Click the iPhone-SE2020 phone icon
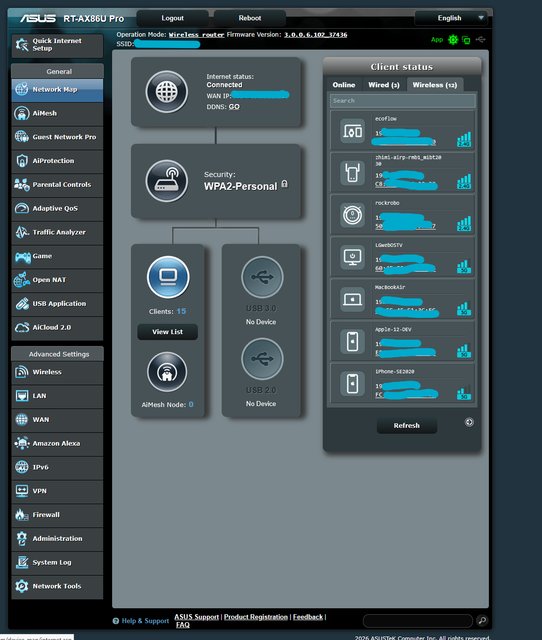 353,383
